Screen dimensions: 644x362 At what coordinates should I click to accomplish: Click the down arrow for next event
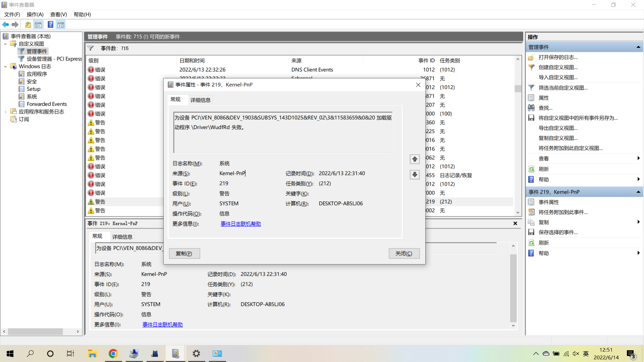pos(415,175)
